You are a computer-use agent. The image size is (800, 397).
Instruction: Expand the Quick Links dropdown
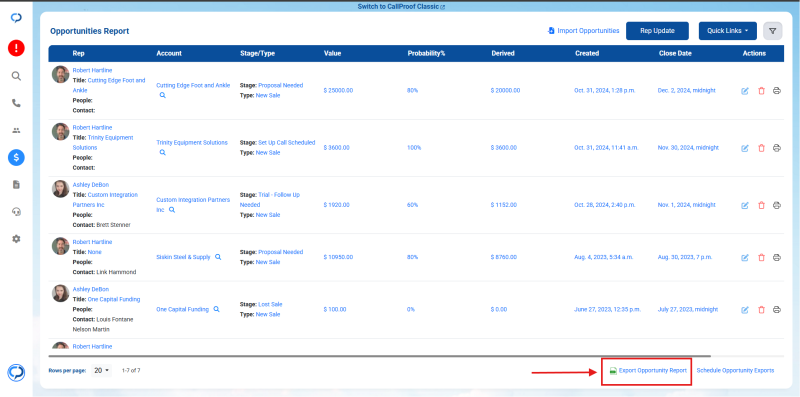(728, 31)
